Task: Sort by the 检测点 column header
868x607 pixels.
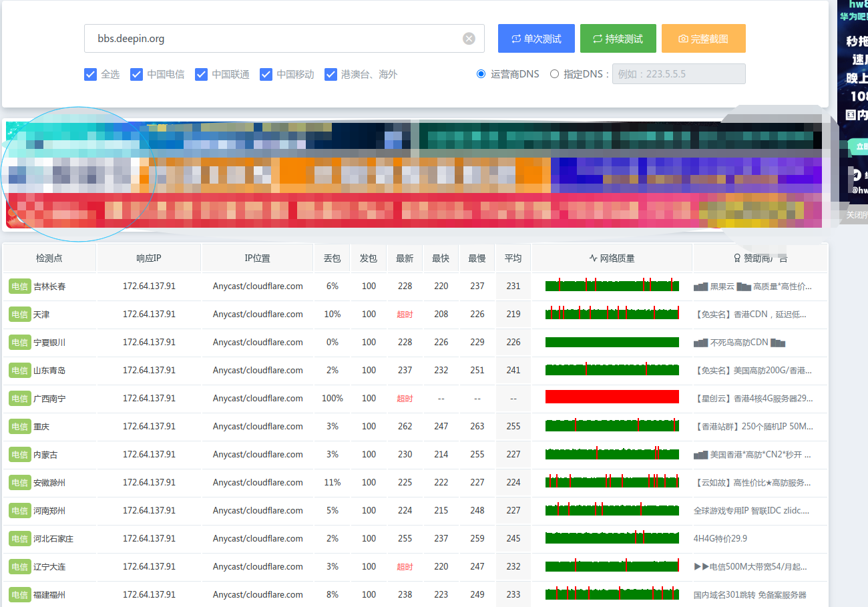Action: coord(49,258)
